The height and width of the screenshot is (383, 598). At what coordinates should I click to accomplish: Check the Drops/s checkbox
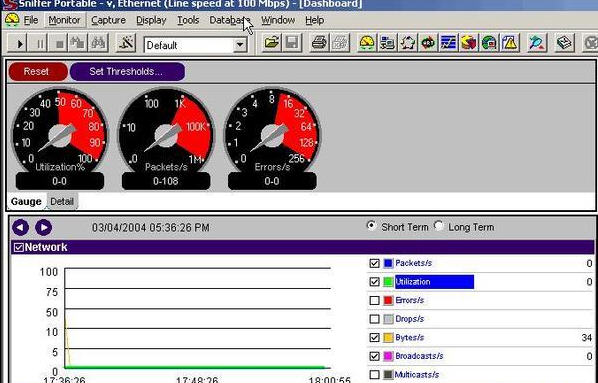click(375, 319)
